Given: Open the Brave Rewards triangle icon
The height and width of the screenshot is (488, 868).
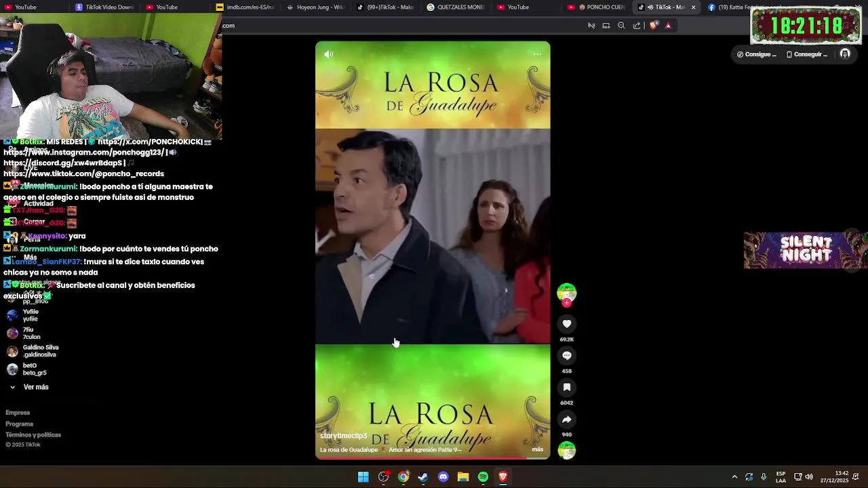Looking at the screenshot, I should (x=668, y=26).
